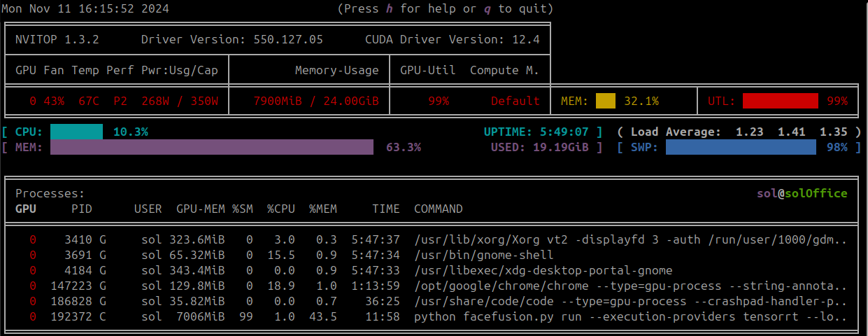The image size is (868, 336).
Task: Click the teal CPU usage bar
Action: click(x=77, y=132)
